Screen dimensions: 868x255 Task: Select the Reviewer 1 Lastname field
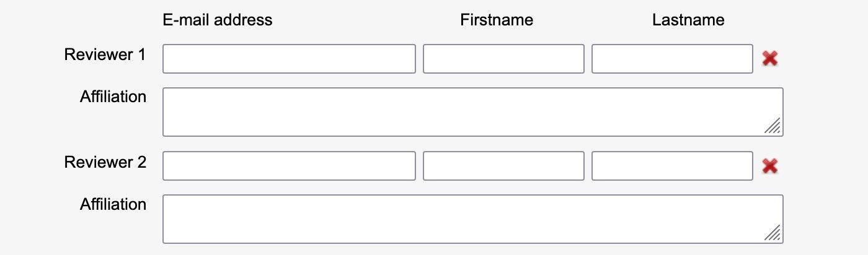[672, 59]
